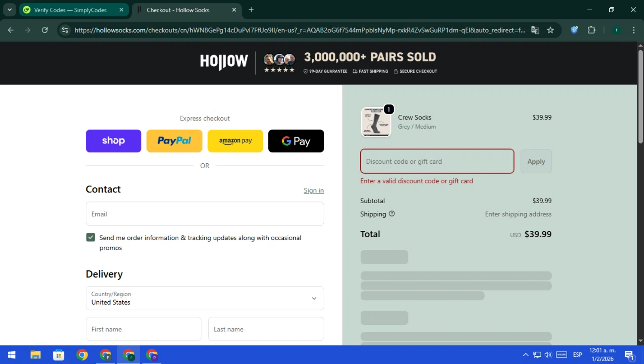Image resolution: width=644 pixels, height=364 pixels.
Task: Click the SECURE CHECKOUT text
Action: [418, 71]
